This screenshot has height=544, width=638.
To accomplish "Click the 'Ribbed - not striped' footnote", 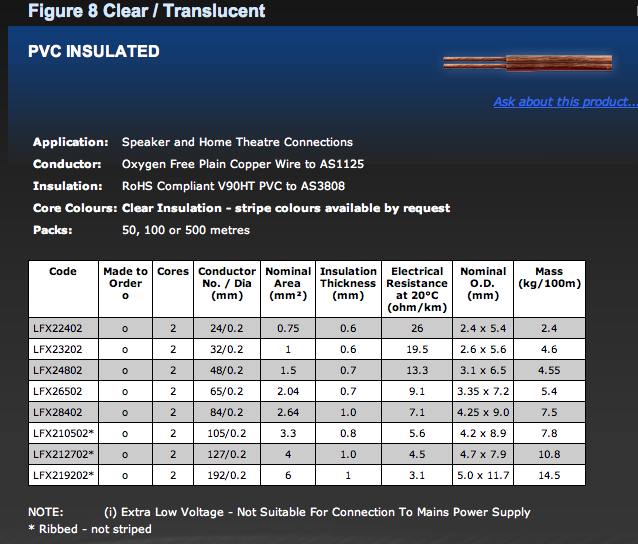I will [90, 528].
